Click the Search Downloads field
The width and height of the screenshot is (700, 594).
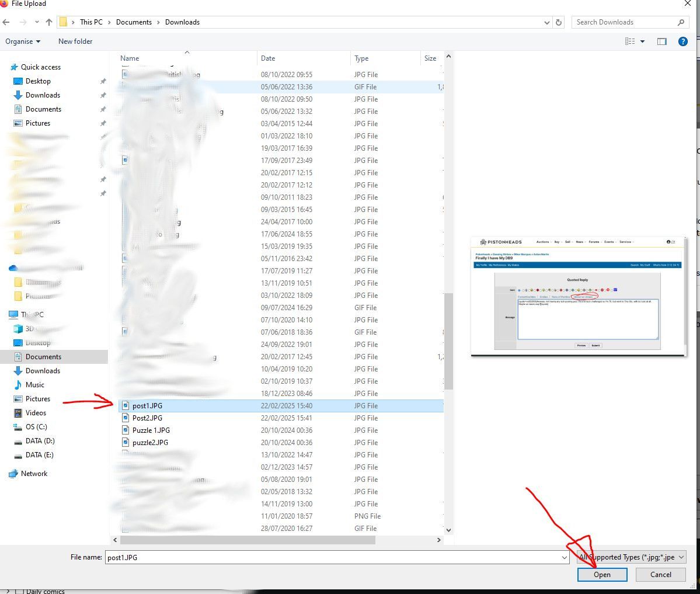tap(625, 22)
